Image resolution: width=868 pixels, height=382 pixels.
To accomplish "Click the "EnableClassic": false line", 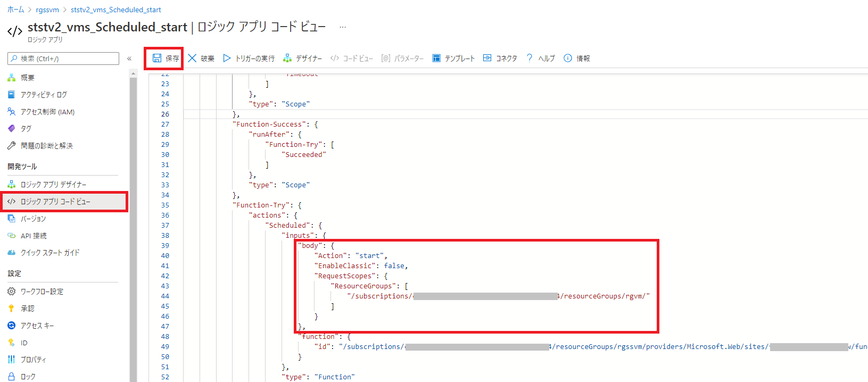I will click(x=361, y=266).
